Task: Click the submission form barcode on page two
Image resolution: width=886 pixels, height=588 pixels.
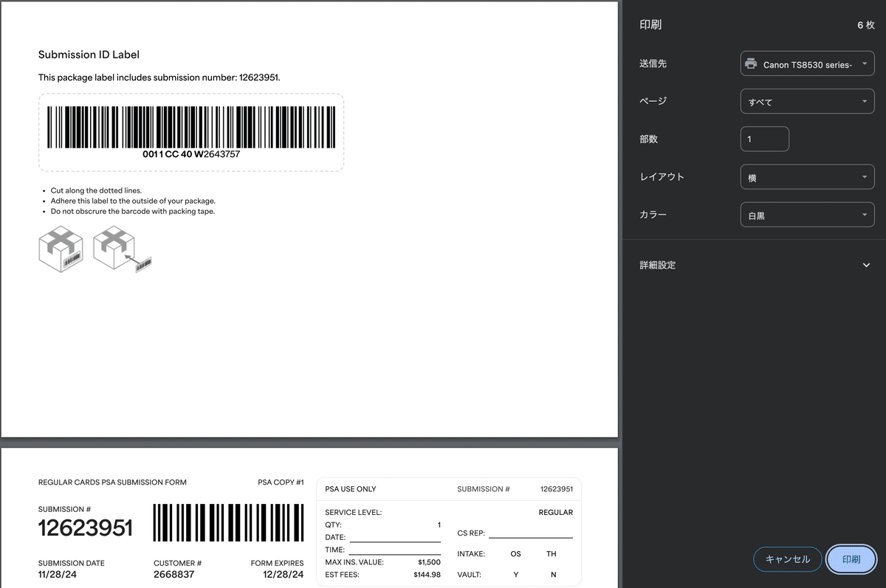Action: 228,522
